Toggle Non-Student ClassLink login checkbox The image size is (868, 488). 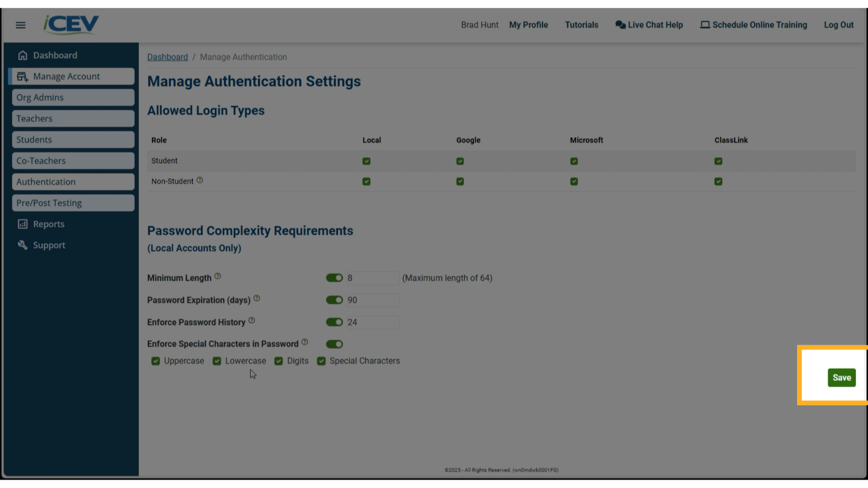(718, 182)
